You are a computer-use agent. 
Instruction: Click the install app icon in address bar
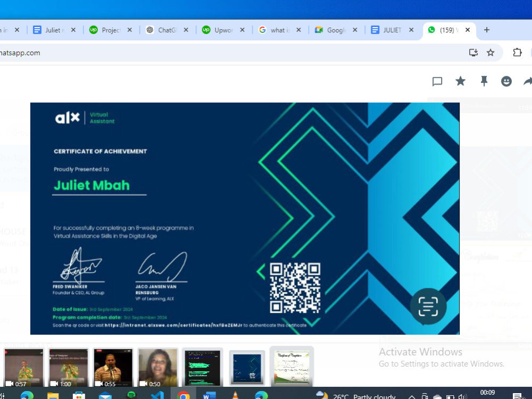(473, 53)
